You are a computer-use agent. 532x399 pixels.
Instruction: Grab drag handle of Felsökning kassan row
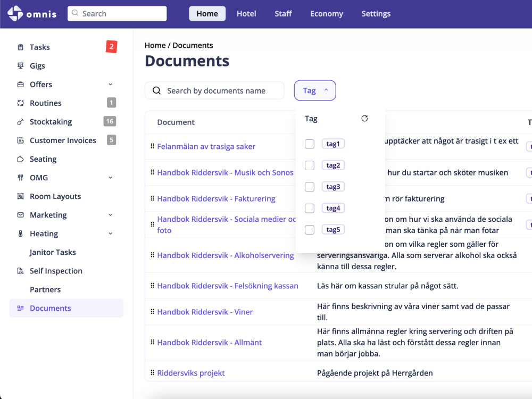pyautogui.click(x=152, y=286)
